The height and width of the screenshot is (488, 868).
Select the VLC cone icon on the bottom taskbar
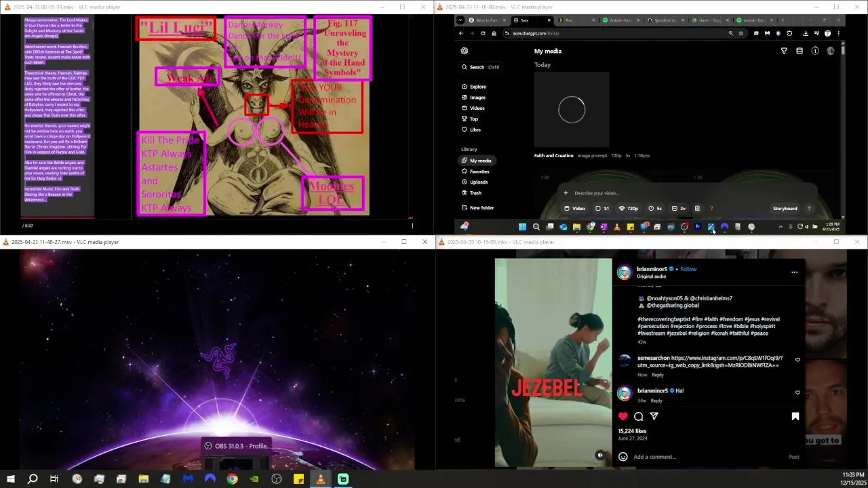pos(321,479)
